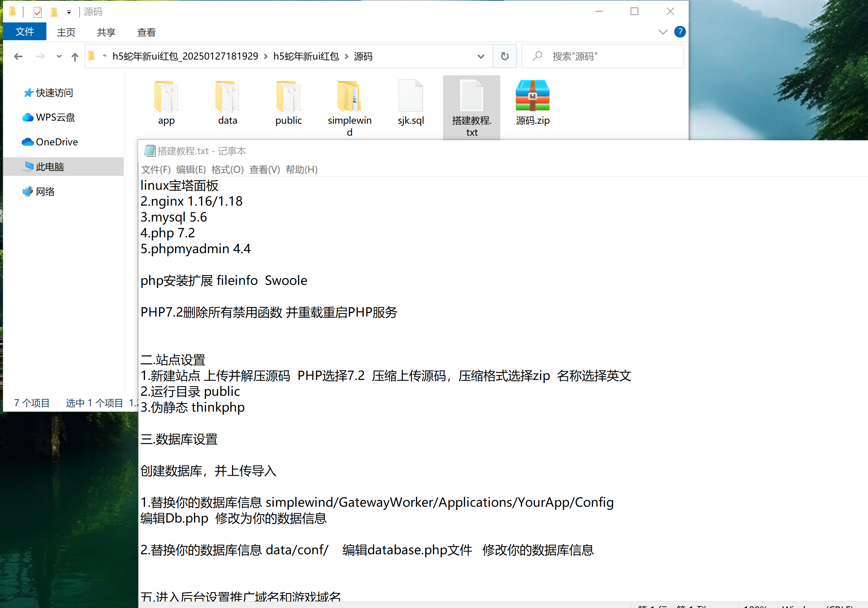
Task: Open Notepad 文件(F) menu
Action: 156,169
